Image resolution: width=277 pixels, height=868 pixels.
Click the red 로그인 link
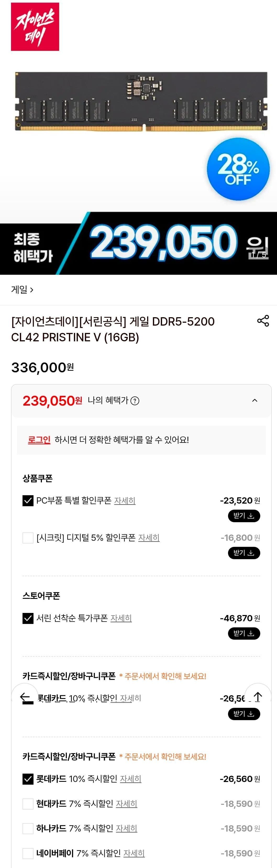pyautogui.click(x=39, y=440)
